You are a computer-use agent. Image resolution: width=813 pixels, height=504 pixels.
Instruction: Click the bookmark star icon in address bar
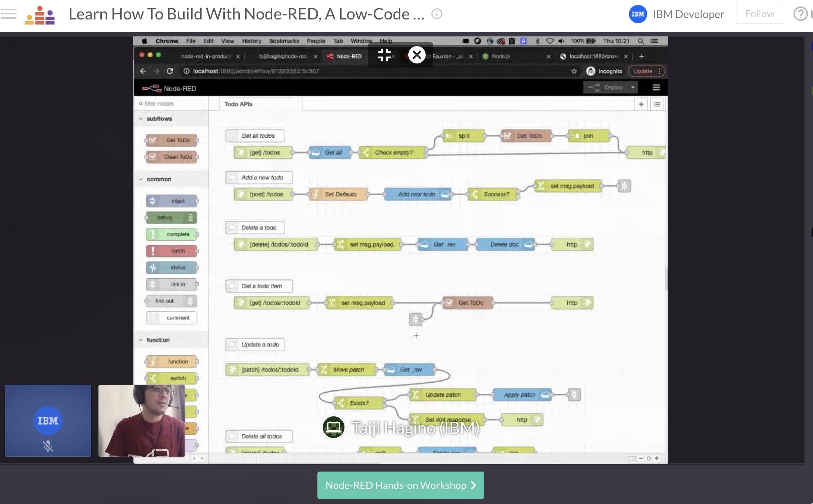[x=574, y=71]
